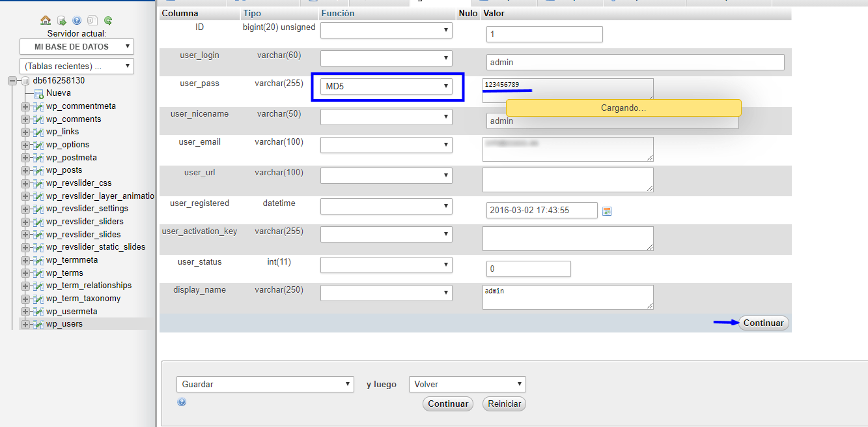The width and height of the screenshot is (868, 427).
Task: Click the Reiniciar button
Action: [x=504, y=404]
